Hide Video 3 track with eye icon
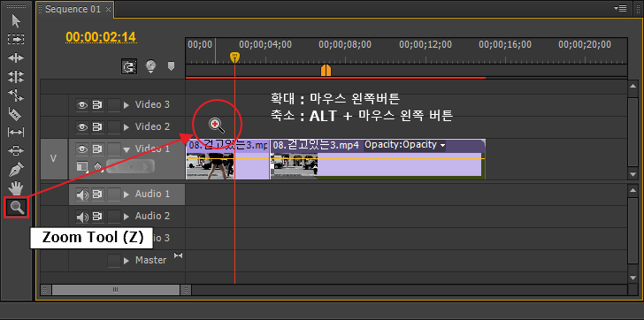The image size is (644, 320). tap(82, 105)
